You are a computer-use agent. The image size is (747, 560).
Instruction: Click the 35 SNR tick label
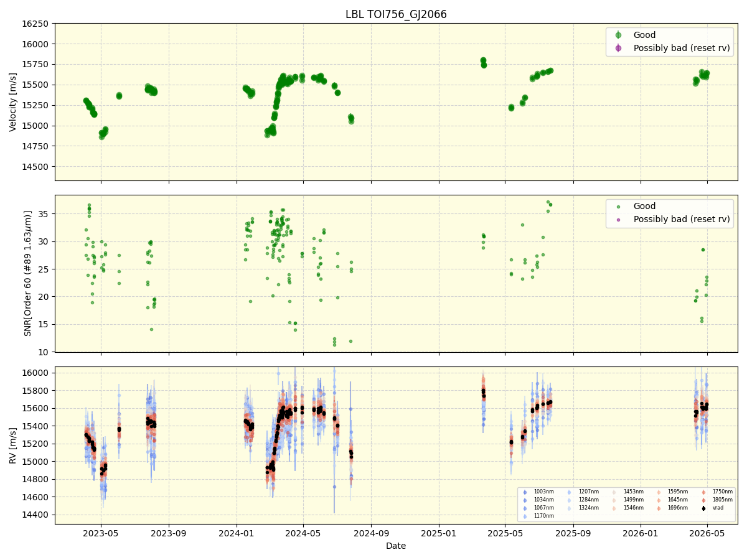(44, 214)
